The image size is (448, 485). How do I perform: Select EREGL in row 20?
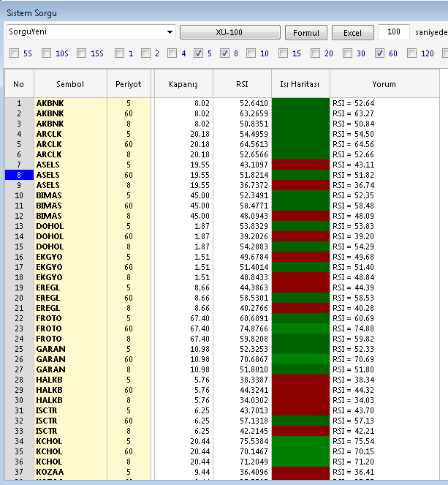[x=48, y=298]
